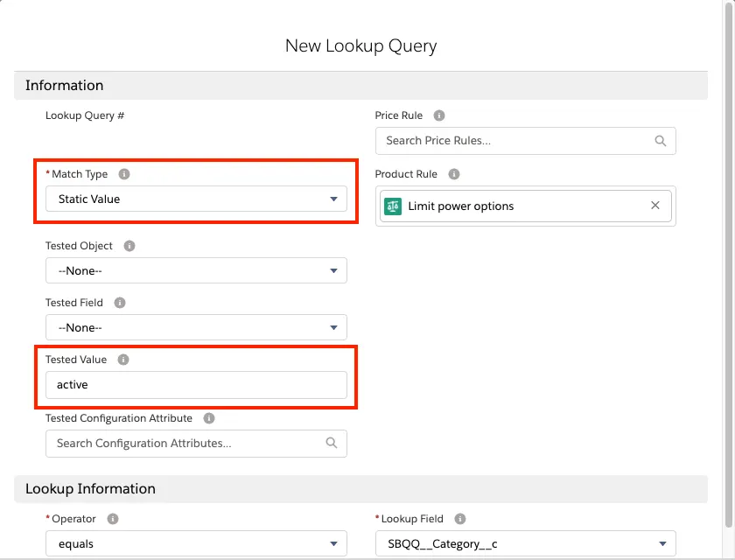Image resolution: width=735 pixels, height=560 pixels.
Task: Click the Tested Value info icon
Action: pyautogui.click(x=123, y=360)
